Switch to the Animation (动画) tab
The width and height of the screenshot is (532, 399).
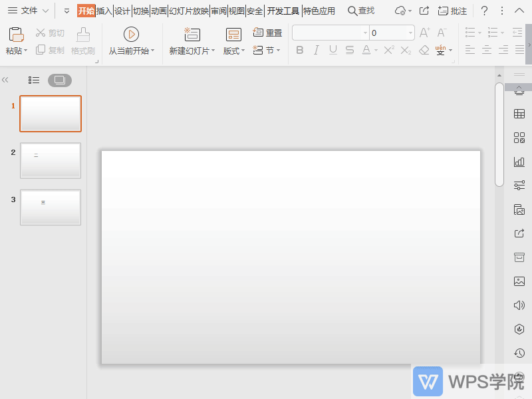click(159, 11)
